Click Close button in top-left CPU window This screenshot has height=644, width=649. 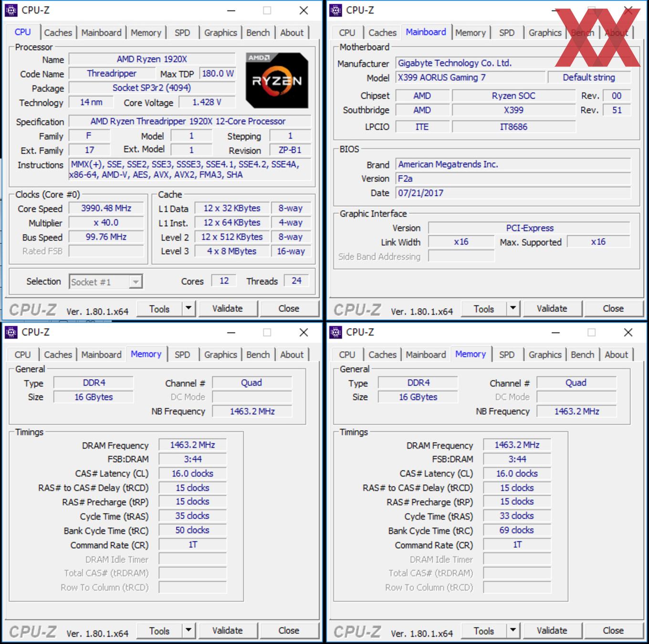289,309
